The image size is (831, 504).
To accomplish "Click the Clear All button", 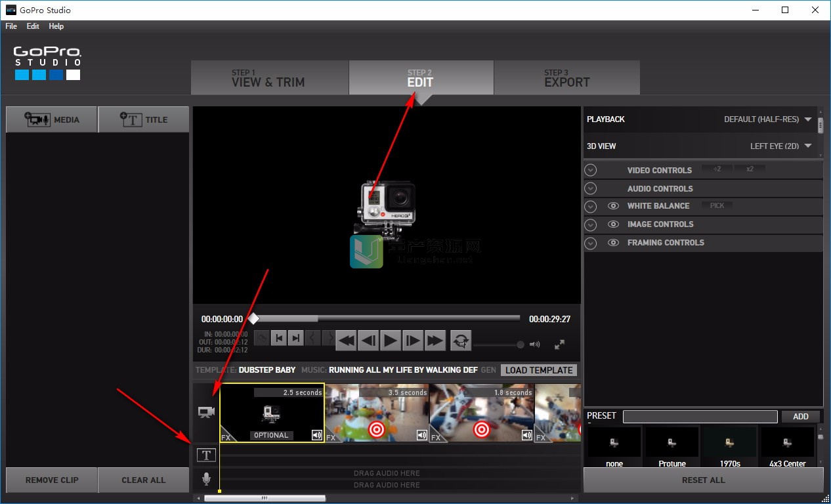I will 144,480.
